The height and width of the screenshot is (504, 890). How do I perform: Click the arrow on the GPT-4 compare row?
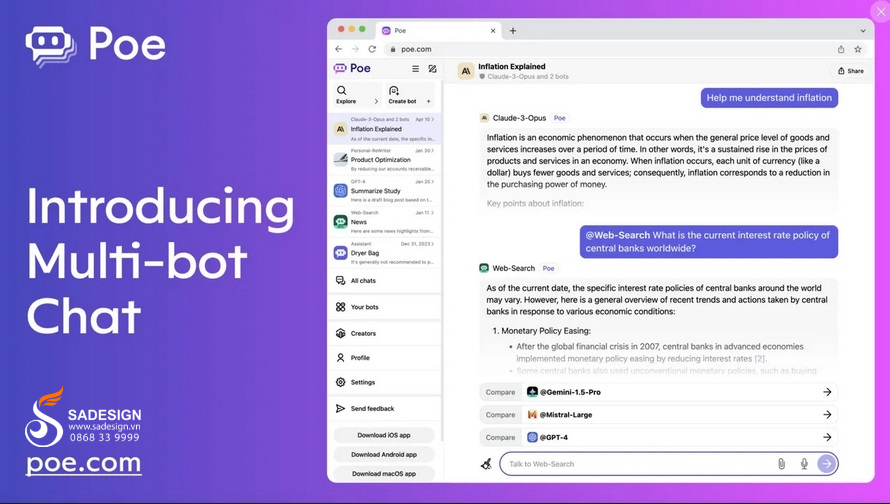tap(827, 438)
